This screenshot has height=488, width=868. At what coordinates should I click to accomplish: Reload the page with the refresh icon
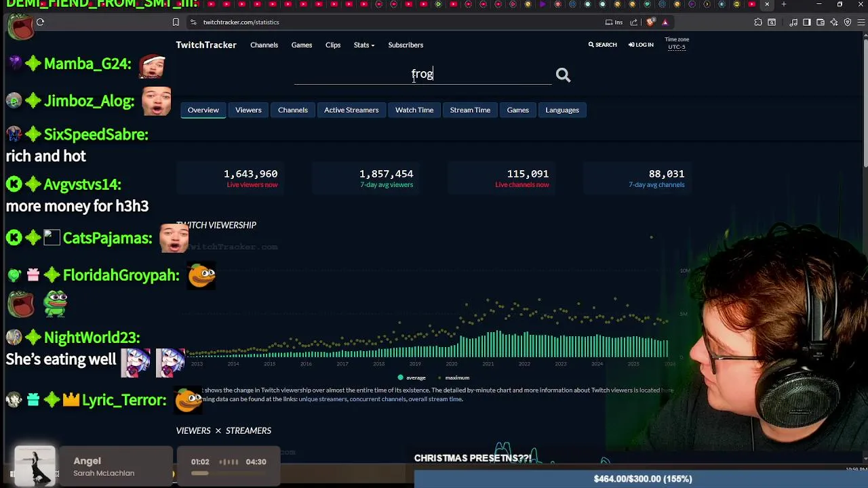coord(40,22)
